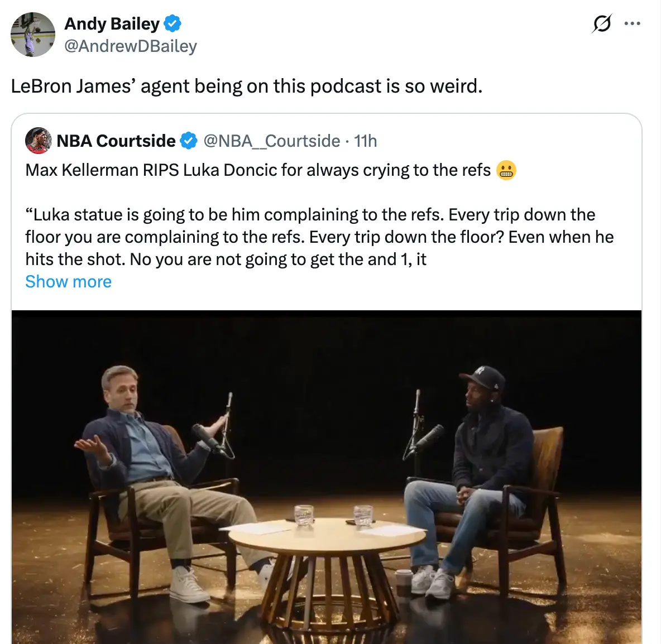Visit the @NBA__Courtside handle

pyautogui.click(x=272, y=141)
